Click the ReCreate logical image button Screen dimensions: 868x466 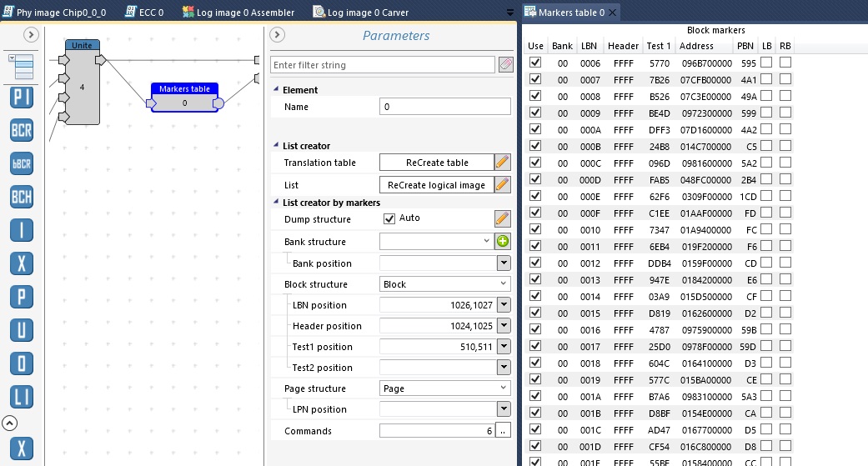coord(437,185)
